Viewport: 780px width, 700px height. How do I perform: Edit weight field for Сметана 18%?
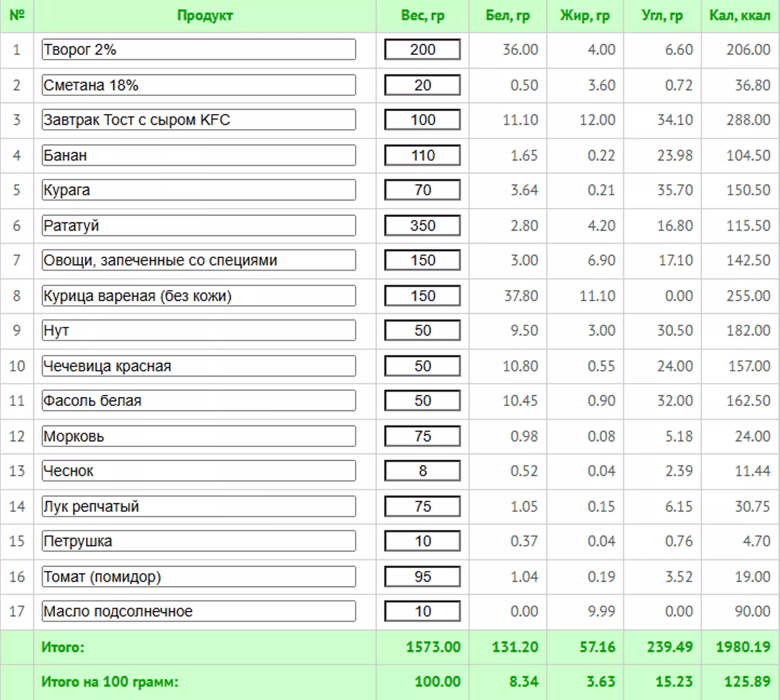click(x=422, y=85)
